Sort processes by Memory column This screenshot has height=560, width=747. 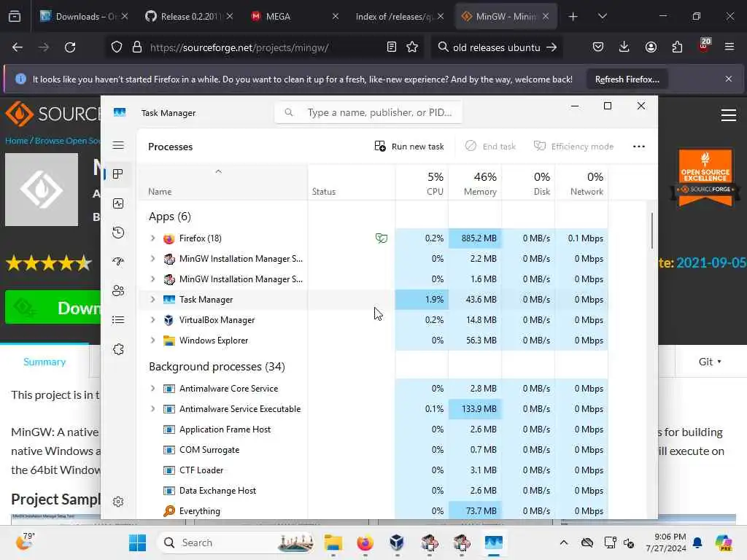[x=475, y=183]
